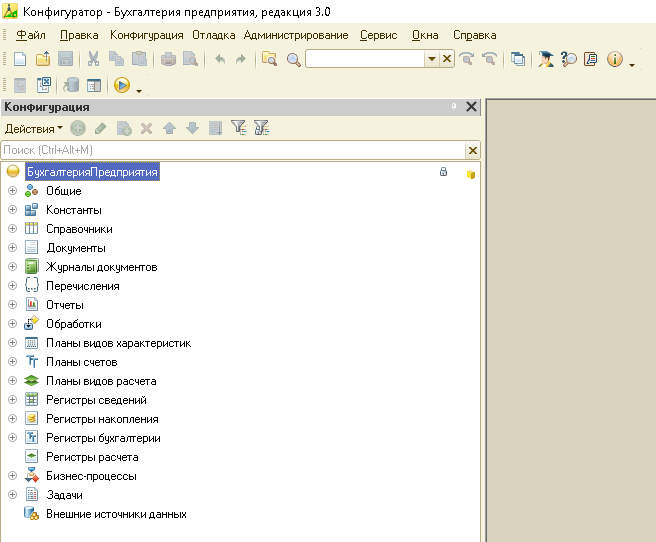Click the help contents icon
Screen dimensions: 656x542
[x=591, y=59]
